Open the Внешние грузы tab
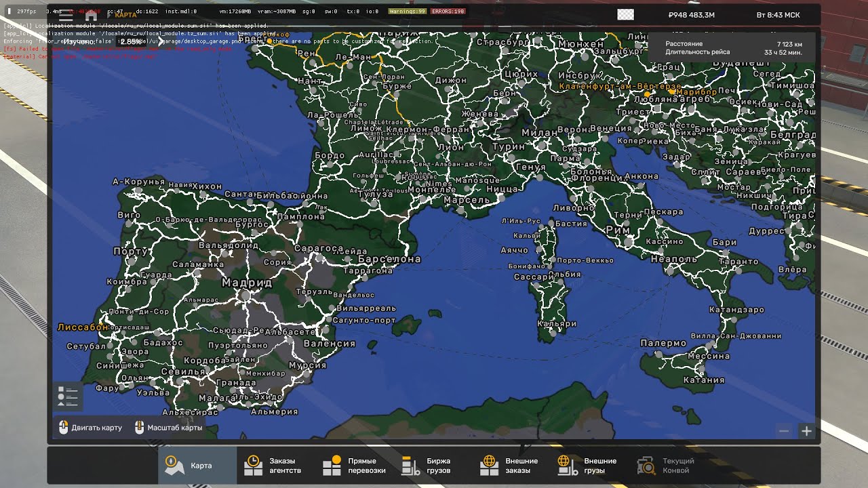Image resolution: width=868 pixels, height=488 pixels. [591, 466]
